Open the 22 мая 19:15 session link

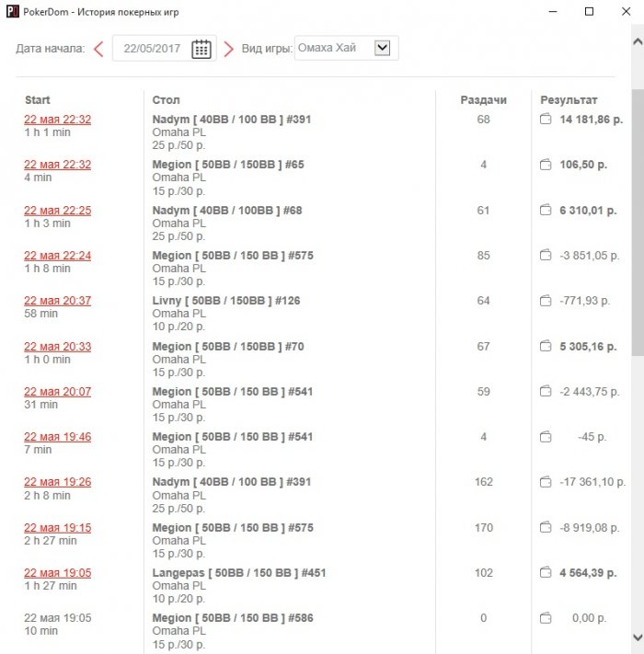click(x=58, y=528)
